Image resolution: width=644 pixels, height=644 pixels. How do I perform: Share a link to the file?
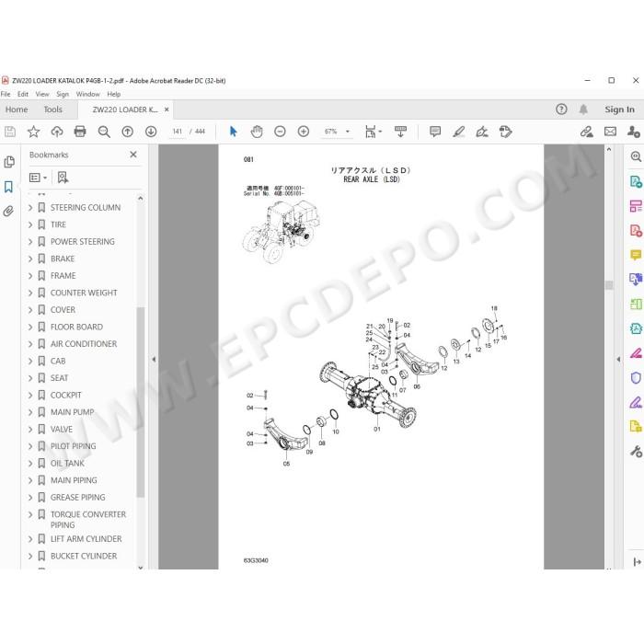coord(587,132)
